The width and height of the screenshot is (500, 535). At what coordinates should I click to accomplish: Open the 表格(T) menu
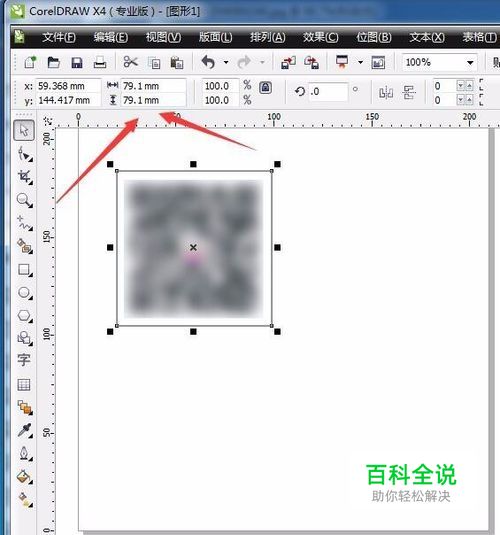coord(480,37)
